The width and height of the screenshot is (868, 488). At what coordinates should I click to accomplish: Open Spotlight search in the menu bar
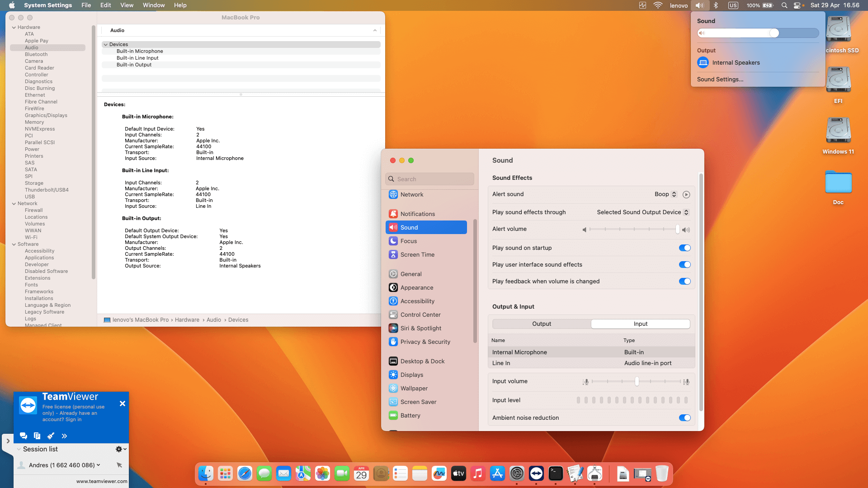784,5
